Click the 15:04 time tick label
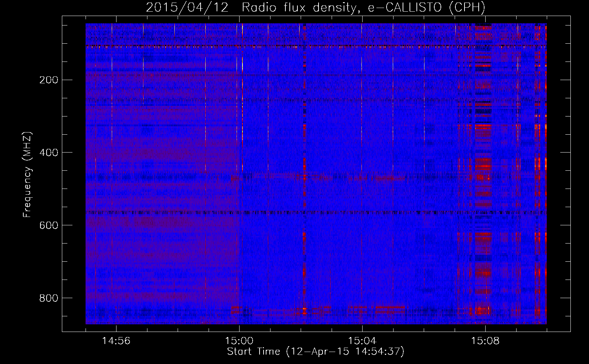Image resolution: width=589 pixels, height=364 pixels. point(362,341)
